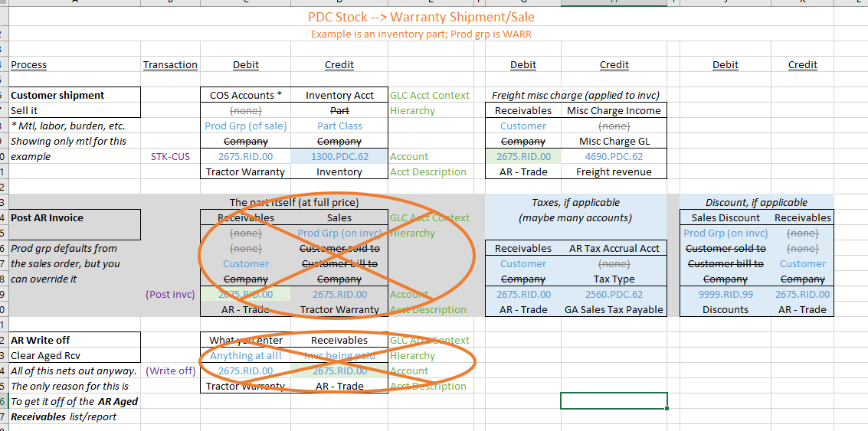Screen dimensions: 868x431
Task: Click the 'Anything at all!' cell
Action: pyautogui.click(x=245, y=356)
